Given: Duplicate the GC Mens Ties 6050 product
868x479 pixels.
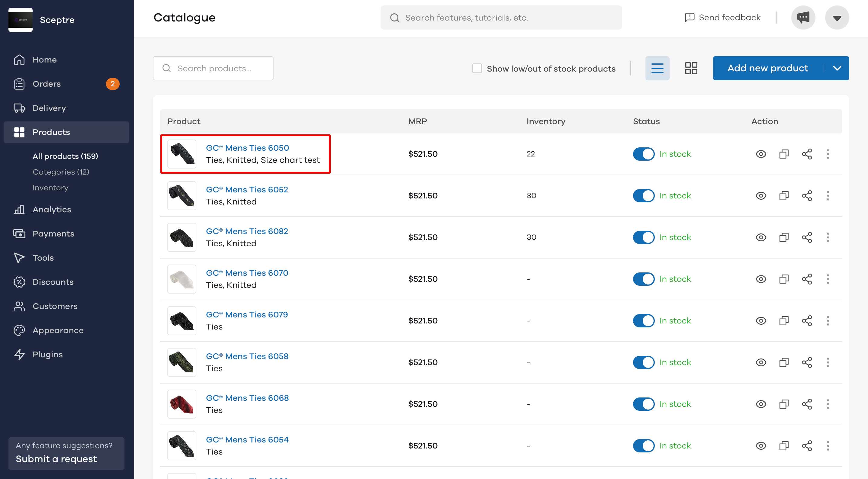Looking at the screenshot, I should click(784, 154).
